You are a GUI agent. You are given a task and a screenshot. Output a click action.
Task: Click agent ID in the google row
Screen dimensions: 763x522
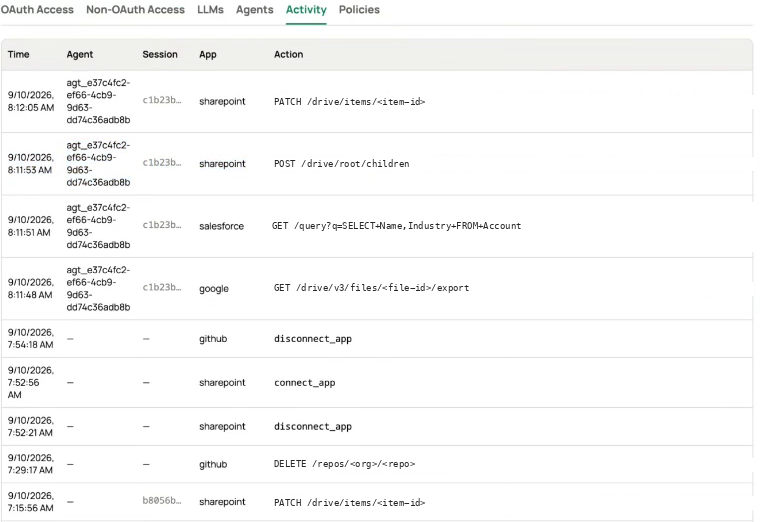click(98, 288)
